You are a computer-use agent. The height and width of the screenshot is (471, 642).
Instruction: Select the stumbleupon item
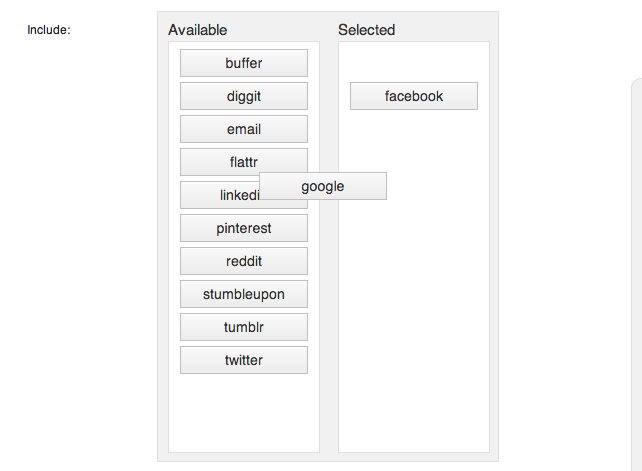click(x=243, y=294)
